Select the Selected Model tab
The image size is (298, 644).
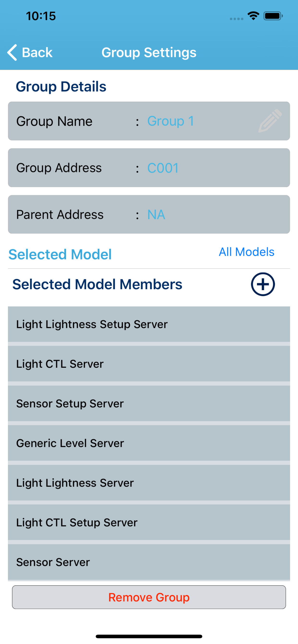[60, 254]
